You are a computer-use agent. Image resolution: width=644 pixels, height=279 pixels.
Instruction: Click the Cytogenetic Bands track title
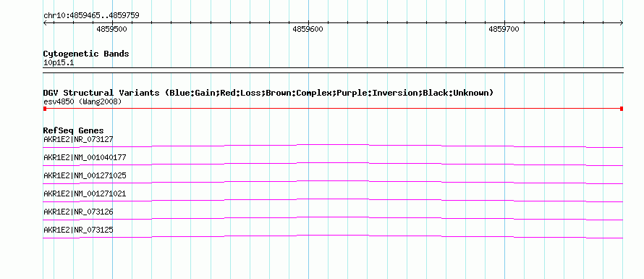86,54
